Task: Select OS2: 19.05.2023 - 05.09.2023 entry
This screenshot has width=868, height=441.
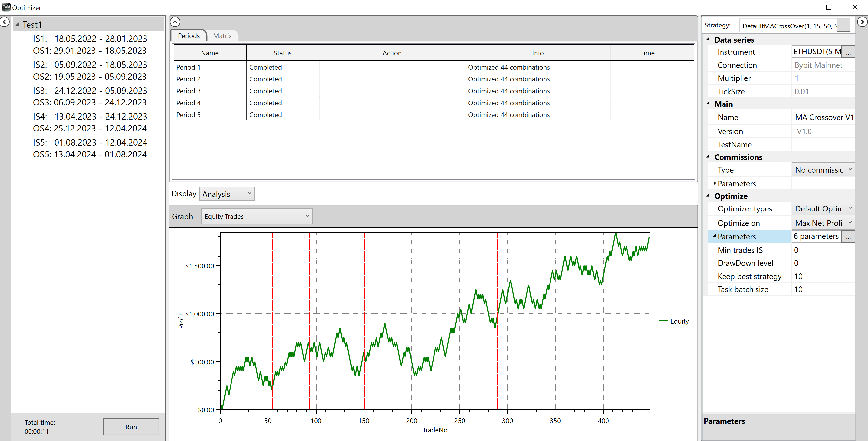Action: click(90, 77)
